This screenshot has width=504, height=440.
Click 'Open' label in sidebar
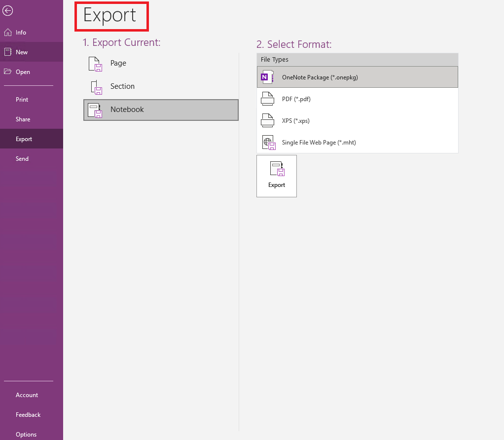pos(23,72)
